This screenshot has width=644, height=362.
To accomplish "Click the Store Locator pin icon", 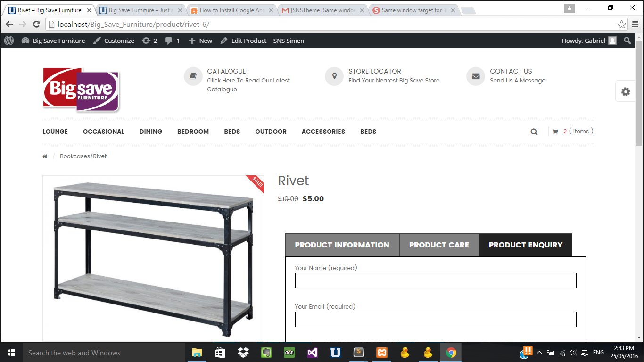I will pyautogui.click(x=334, y=76).
